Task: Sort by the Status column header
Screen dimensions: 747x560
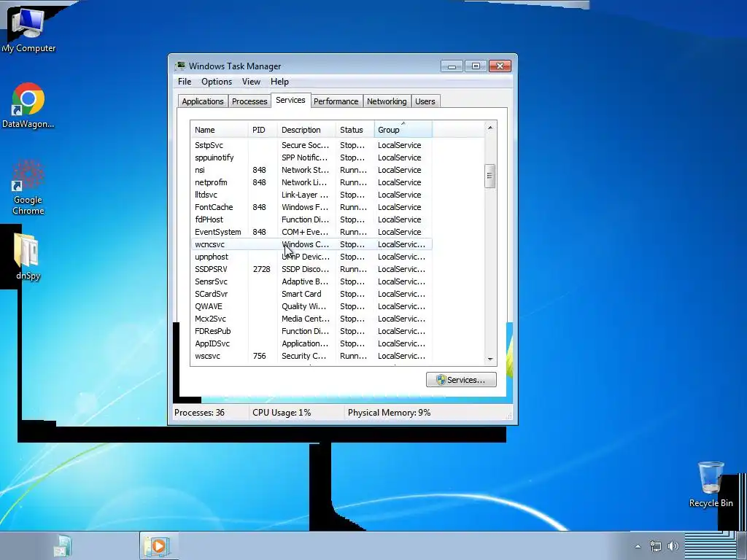Action: 355,130
